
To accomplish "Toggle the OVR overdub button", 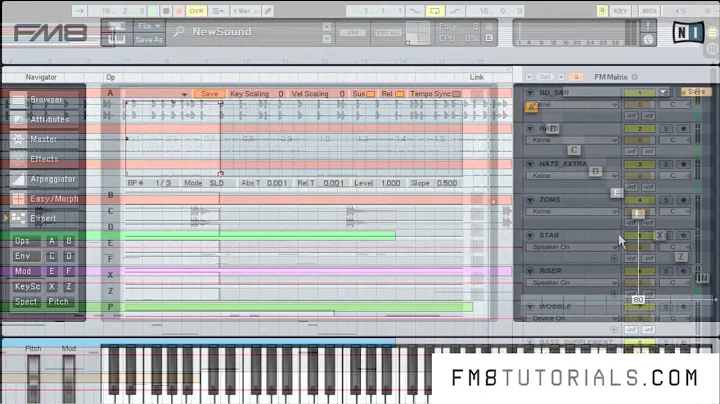I will [197, 11].
